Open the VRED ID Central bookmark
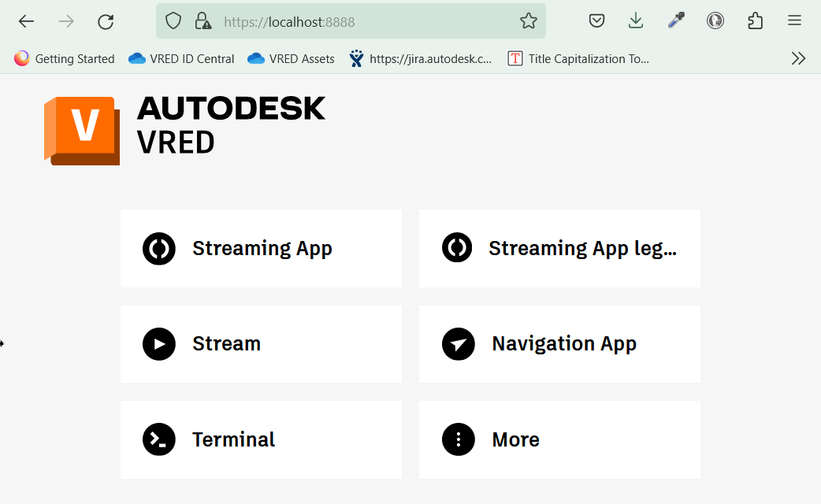This screenshot has height=504, width=821. point(181,58)
